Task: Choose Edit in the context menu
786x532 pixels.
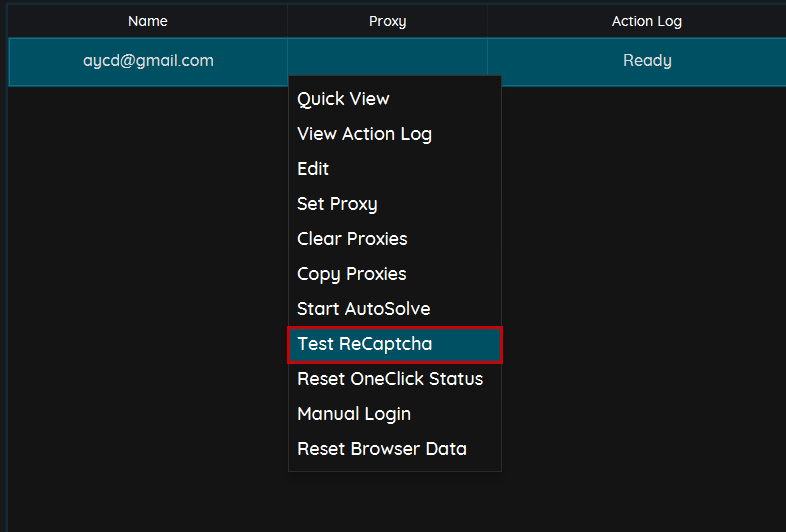Action: click(313, 169)
